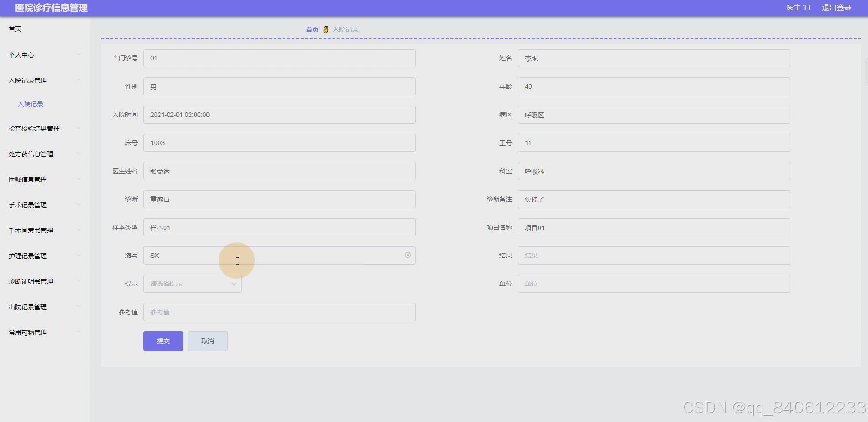Open the 提示 dropdown selector
The width and height of the screenshot is (868, 422).
click(x=192, y=284)
